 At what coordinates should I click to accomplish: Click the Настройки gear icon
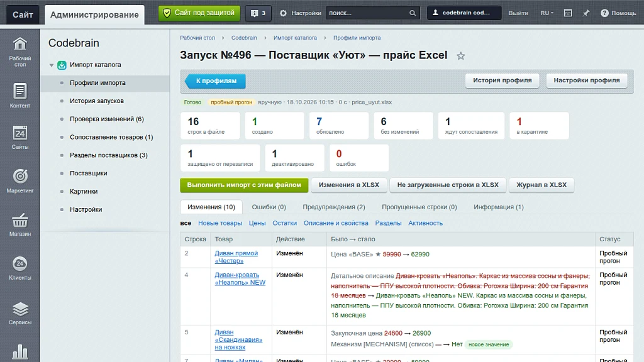(x=284, y=13)
